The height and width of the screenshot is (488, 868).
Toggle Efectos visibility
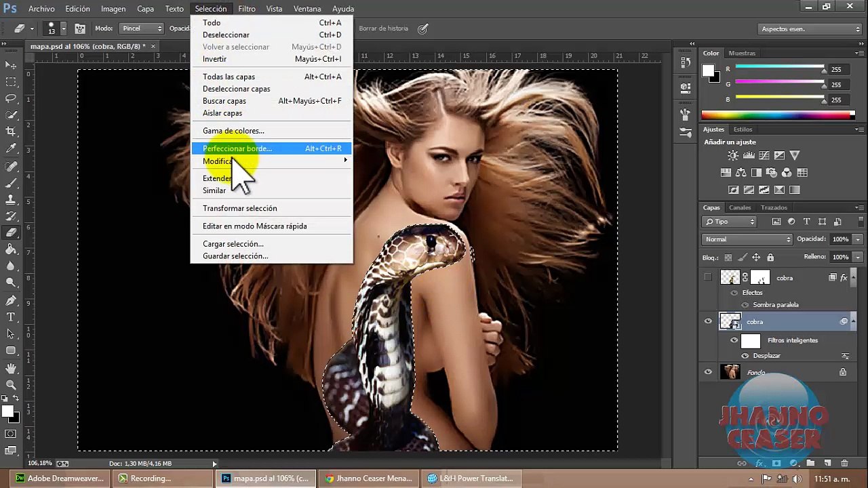[734, 293]
